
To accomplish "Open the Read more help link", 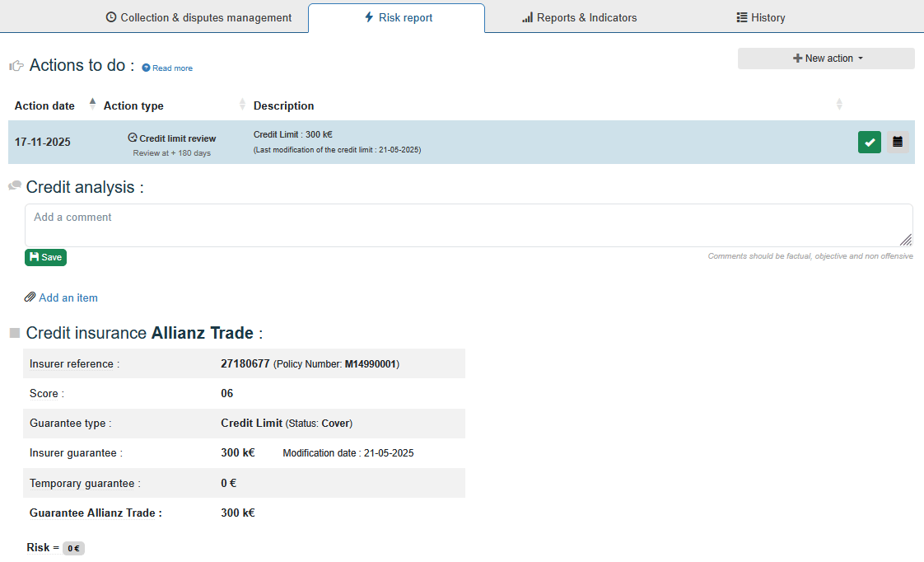I will coord(172,68).
